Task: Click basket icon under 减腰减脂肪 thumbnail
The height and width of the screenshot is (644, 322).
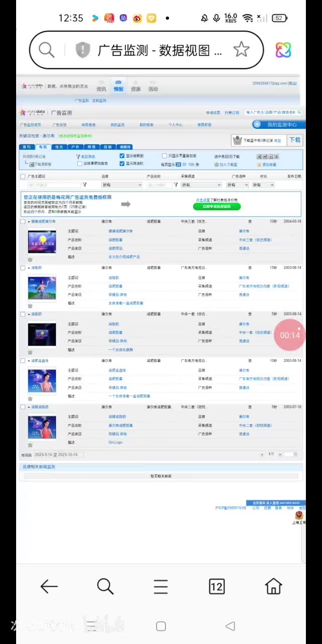Action: tap(30, 445)
